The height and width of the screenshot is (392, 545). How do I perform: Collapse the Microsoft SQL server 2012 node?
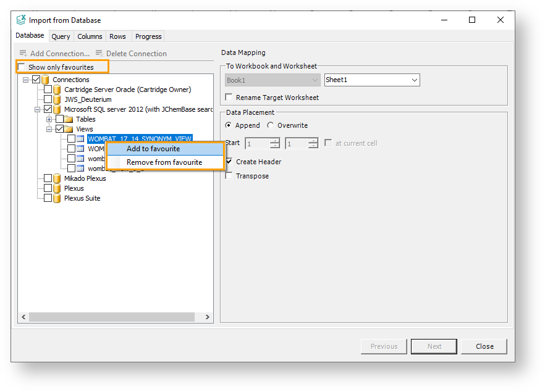pos(38,109)
